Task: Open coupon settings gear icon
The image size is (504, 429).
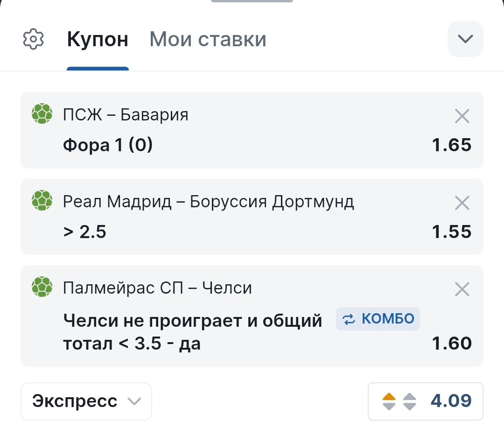Action: (33, 39)
